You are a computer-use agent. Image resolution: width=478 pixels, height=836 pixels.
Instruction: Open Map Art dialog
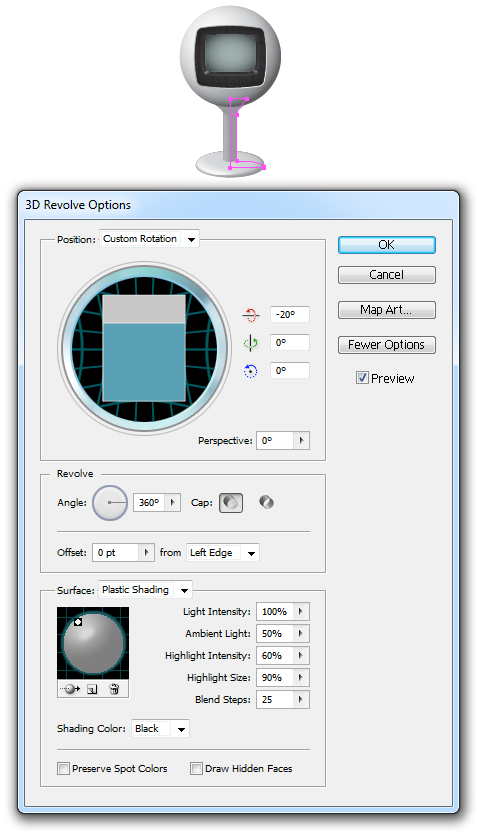tap(386, 310)
